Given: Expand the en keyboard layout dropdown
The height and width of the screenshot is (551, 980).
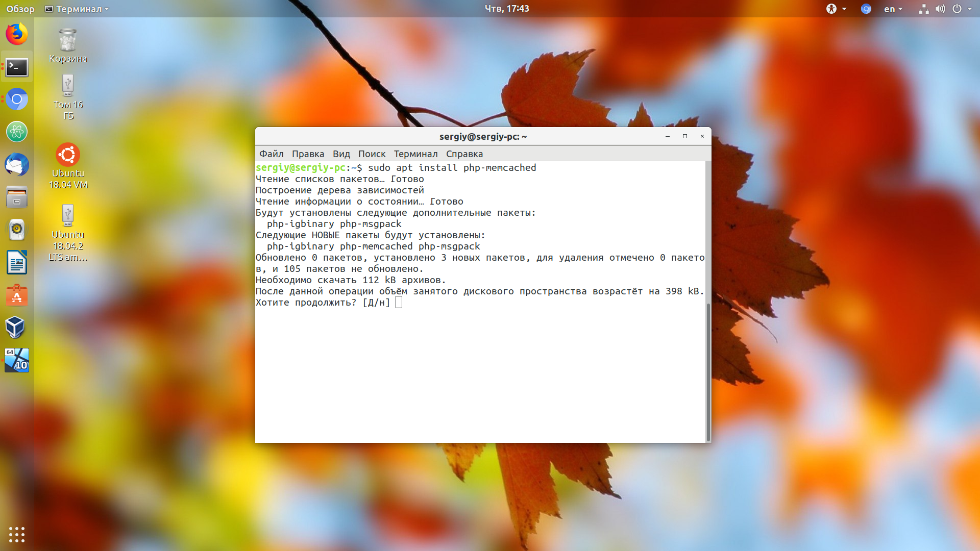Looking at the screenshot, I should point(893,9).
